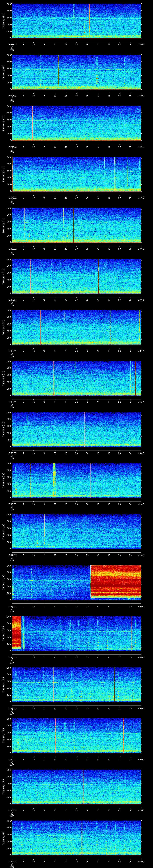
Task: Select the spectrogram panel starting at 6:32:00
Action: pyautogui.click(x=77, y=72)
